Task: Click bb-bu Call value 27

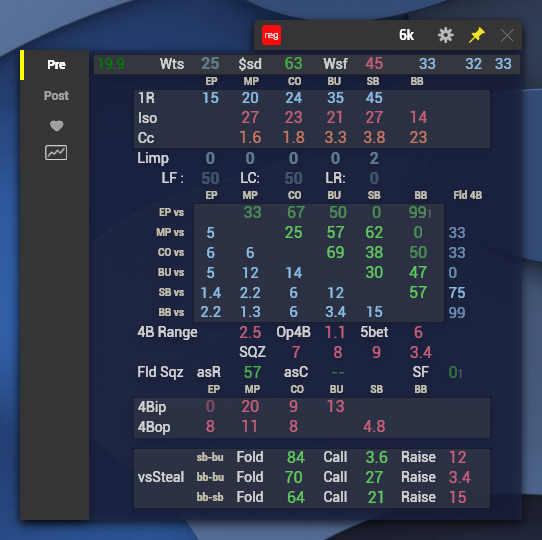Action: tap(374, 477)
